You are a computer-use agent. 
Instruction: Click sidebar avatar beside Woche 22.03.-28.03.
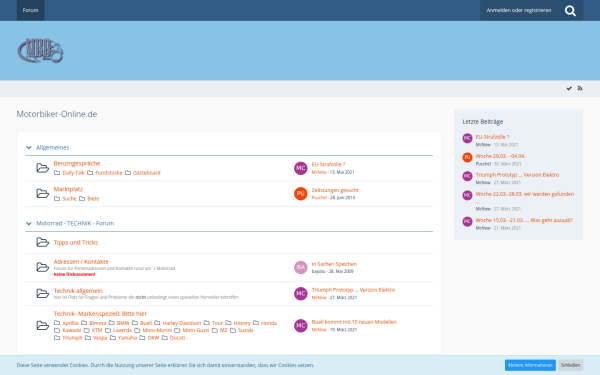[467, 195]
